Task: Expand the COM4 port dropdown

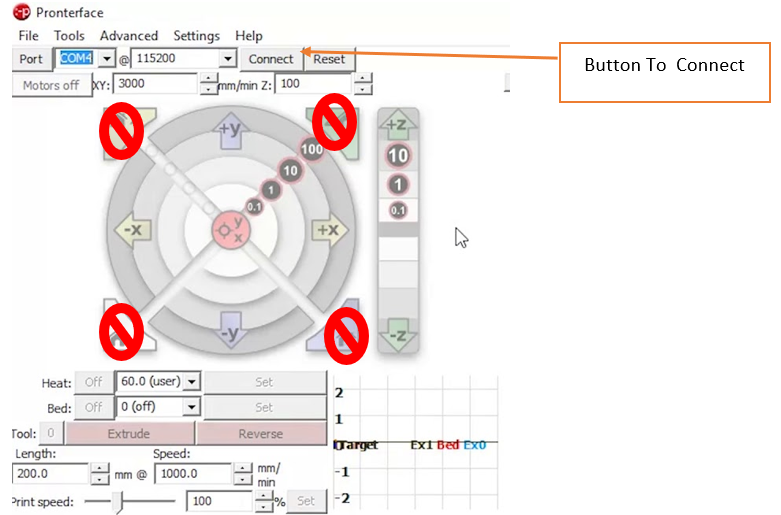Action: [107, 59]
